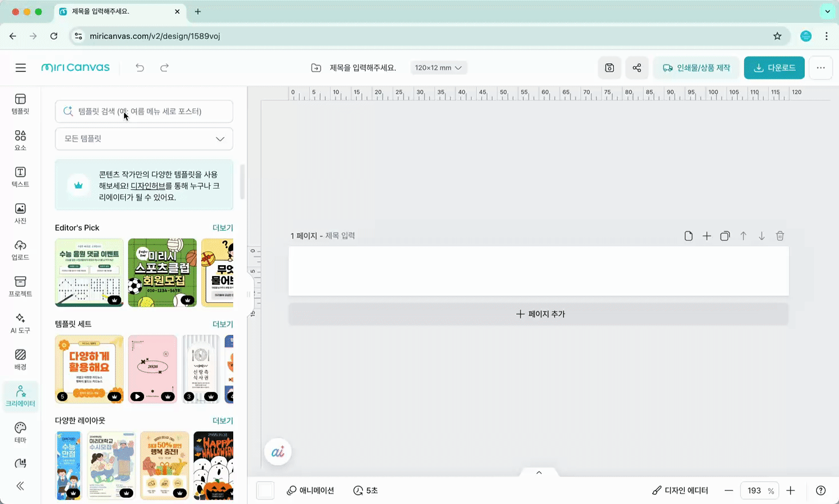Open the hamburger main menu
Viewport: 839px width, 504px height.
click(x=21, y=67)
